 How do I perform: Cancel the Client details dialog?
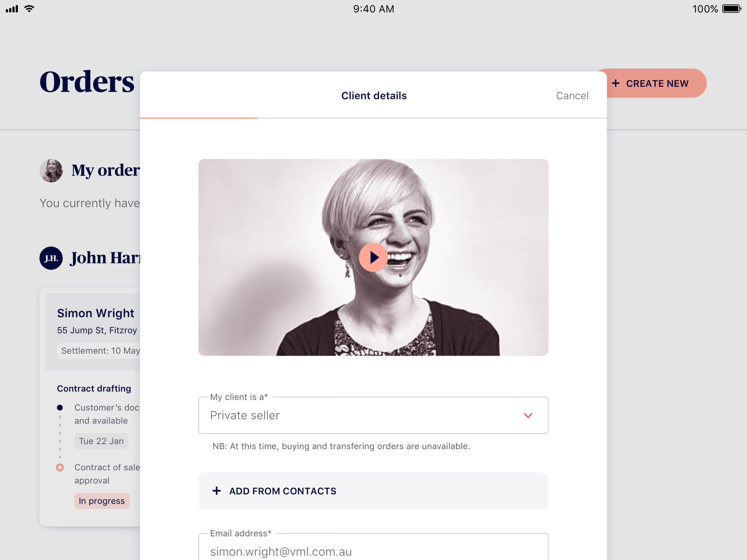pos(572,96)
